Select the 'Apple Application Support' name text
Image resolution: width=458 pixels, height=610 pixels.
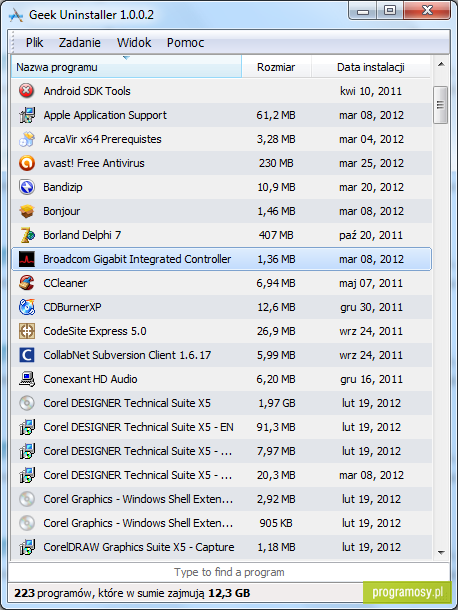tap(105, 115)
